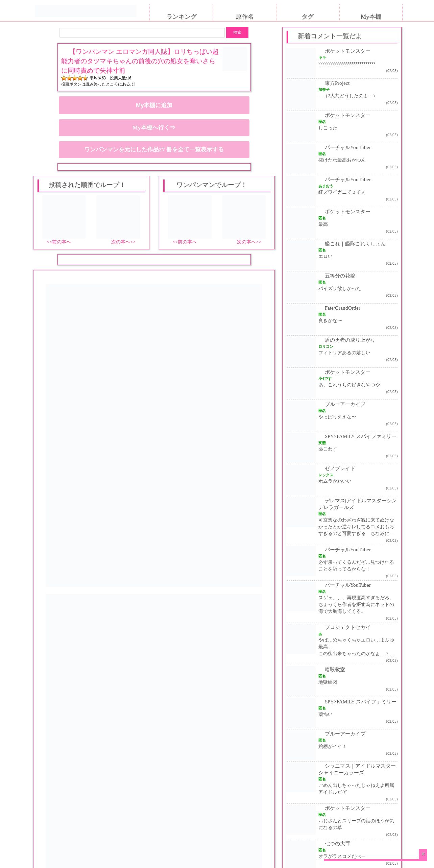The image size is (434, 868).
Task: Open ポケットモンスター comment about おじさんとスリープ
Action: (x=342, y=821)
